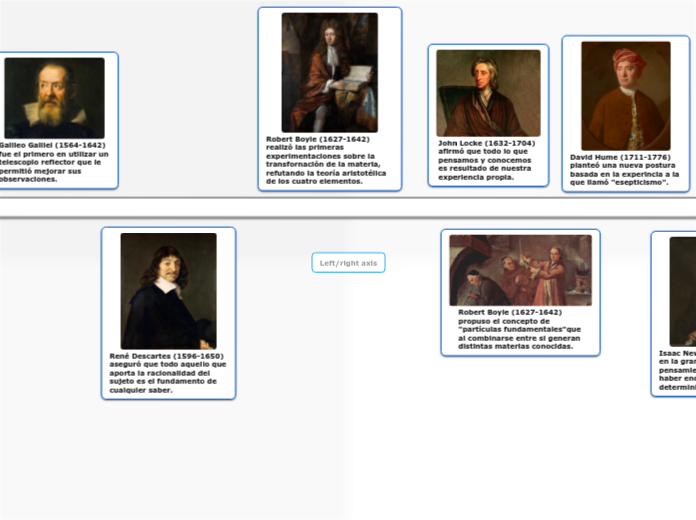Click the 'Galileo Galilei (1564-1642)' name heading
Image resolution: width=696 pixels, height=520 pixels.
pyautogui.click(x=52, y=145)
